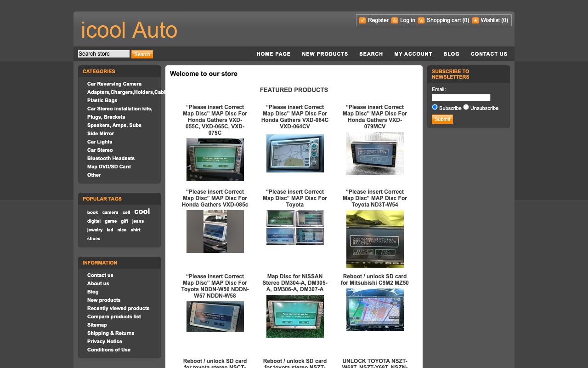Click the 'cool' popular tag

pyautogui.click(x=142, y=212)
